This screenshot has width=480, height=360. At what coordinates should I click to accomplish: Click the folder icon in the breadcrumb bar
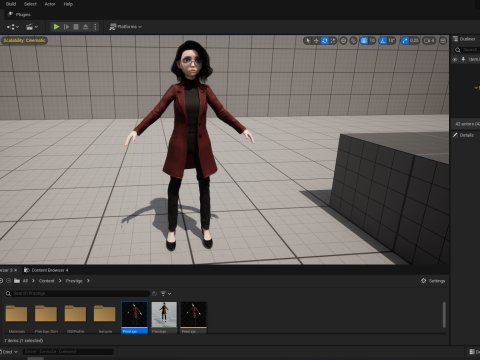17,281
